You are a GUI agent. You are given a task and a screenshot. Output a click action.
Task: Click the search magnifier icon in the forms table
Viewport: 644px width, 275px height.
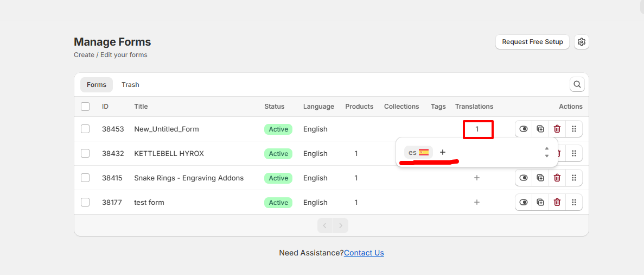[577, 84]
